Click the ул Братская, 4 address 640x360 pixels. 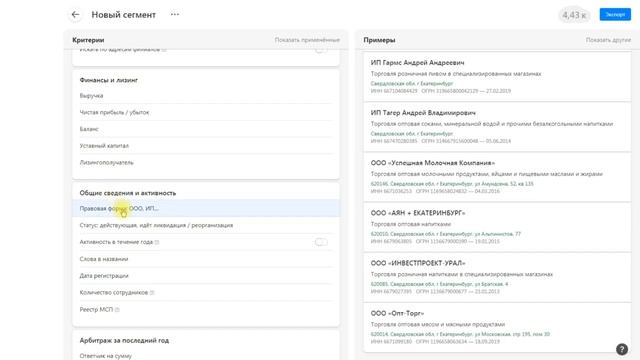click(440, 284)
